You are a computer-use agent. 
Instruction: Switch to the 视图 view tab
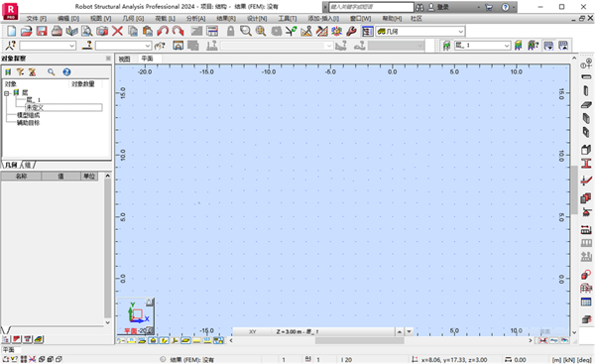tap(124, 59)
